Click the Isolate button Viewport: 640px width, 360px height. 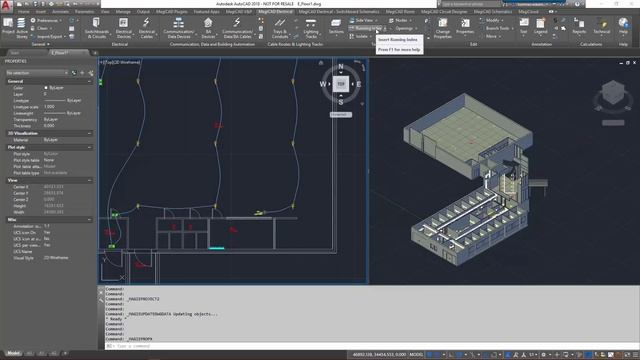[359, 37]
